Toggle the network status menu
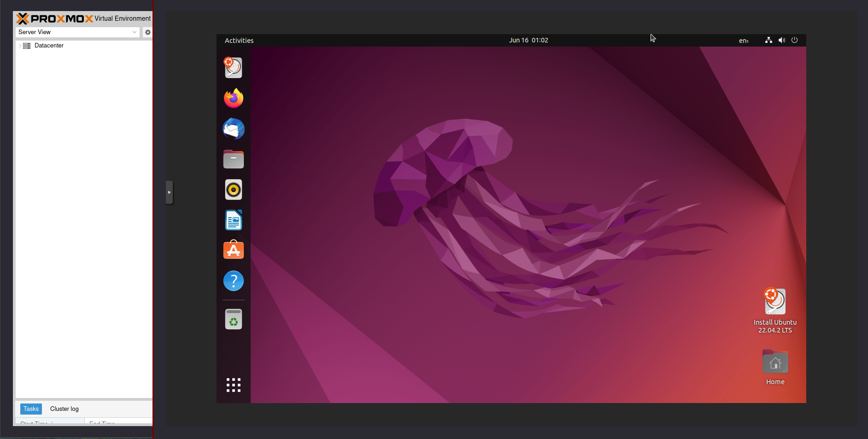This screenshot has width=868, height=439. point(768,40)
